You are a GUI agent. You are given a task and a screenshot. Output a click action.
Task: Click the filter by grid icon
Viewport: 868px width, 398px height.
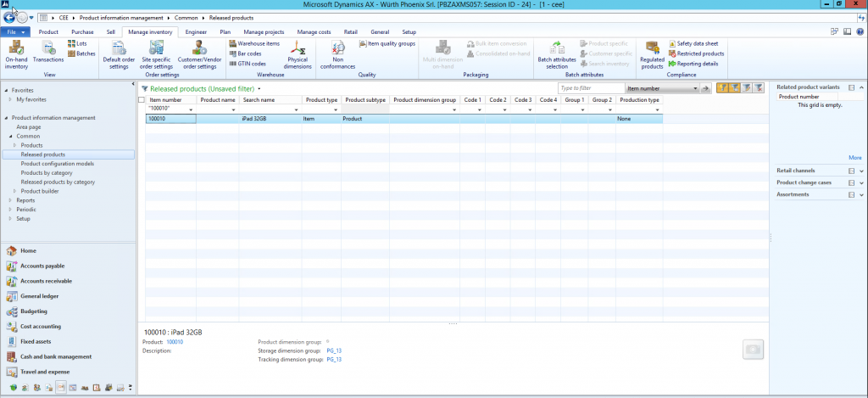pos(734,88)
